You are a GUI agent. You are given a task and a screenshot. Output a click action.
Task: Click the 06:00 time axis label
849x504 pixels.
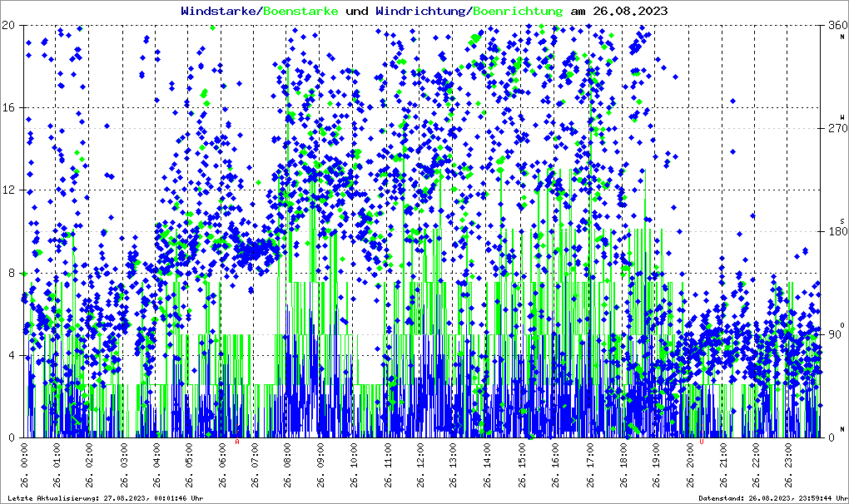(x=222, y=465)
